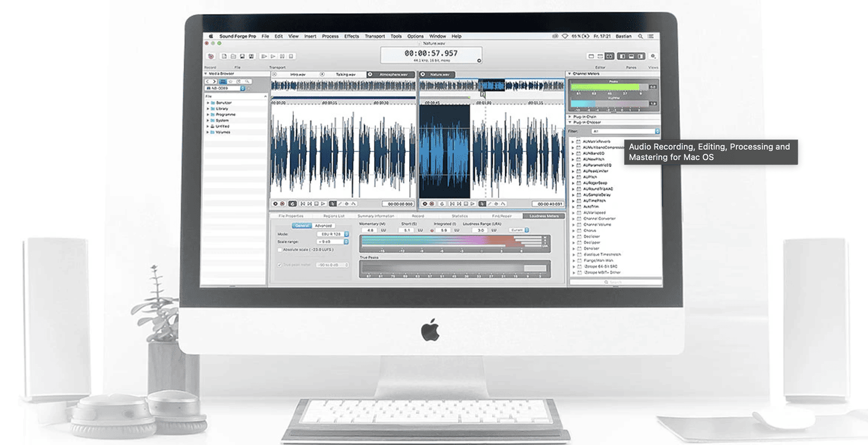The width and height of the screenshot is (868, 445).
Task: Toggle the True peak meter checkbox
Action: tap(280, 265)
